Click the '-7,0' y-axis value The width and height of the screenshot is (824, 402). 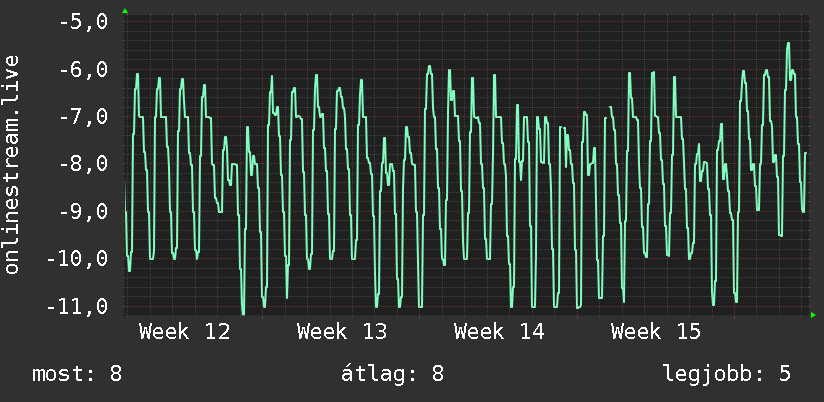point(84,117)
